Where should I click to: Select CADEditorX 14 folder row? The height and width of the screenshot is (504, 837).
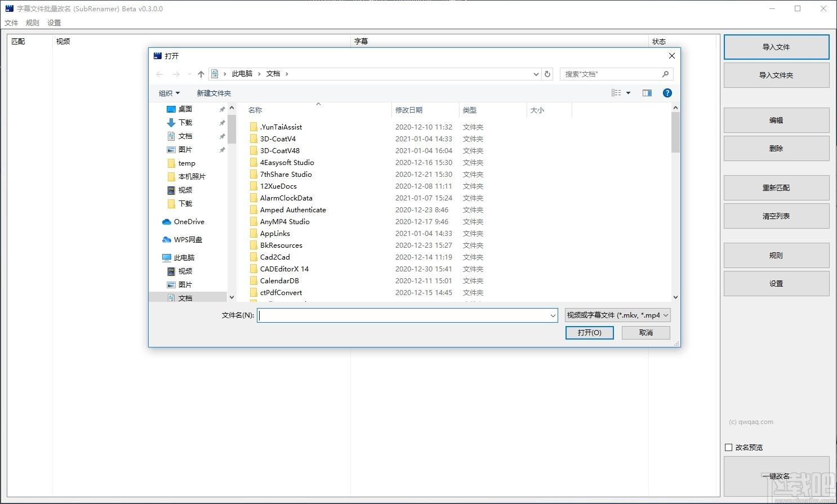coord(366,269)
